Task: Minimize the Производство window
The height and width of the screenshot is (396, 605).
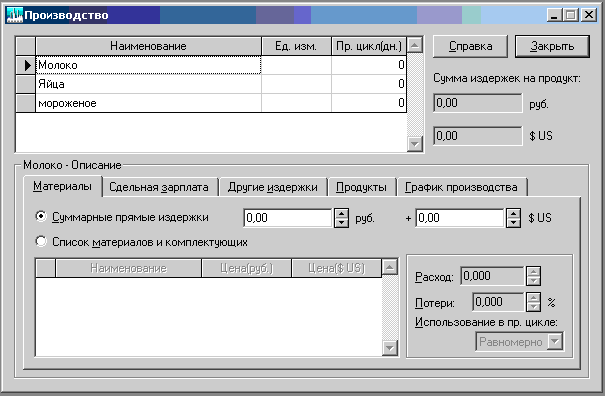Action: pos(554,15)
